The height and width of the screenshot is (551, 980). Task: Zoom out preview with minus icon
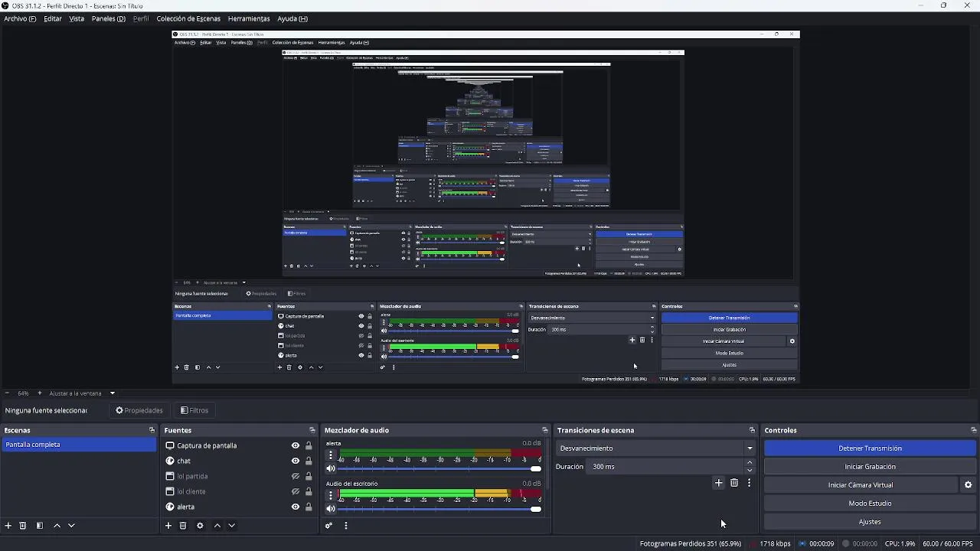tap(7, 393)
